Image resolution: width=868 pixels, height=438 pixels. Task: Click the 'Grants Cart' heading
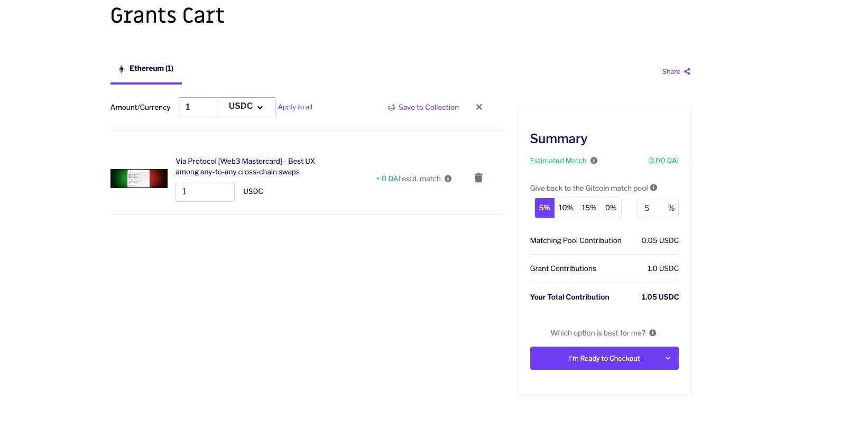tap(168, 15)
